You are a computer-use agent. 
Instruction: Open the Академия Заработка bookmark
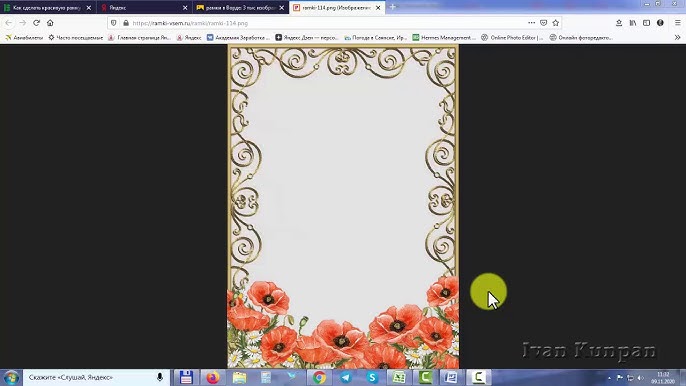[238, 38]
